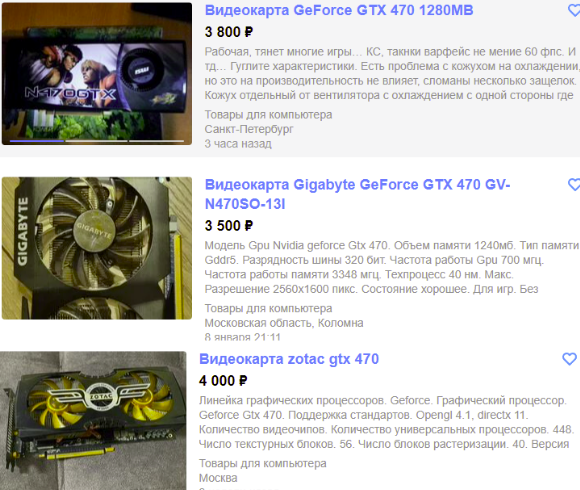
Task: View the N470GTX video card photo
Action: [97, 74]
